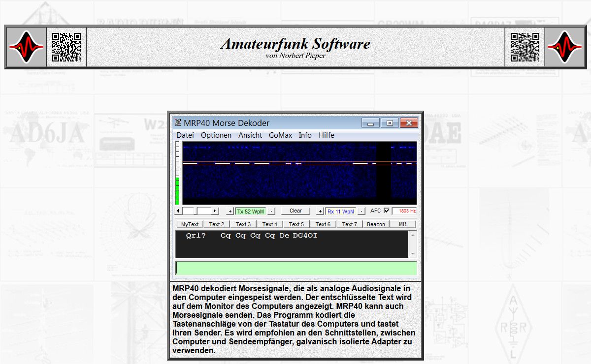Screen dimensions: 591x364
Task: Click the Tx 52 WpM speed field
Action: [250, 212]
